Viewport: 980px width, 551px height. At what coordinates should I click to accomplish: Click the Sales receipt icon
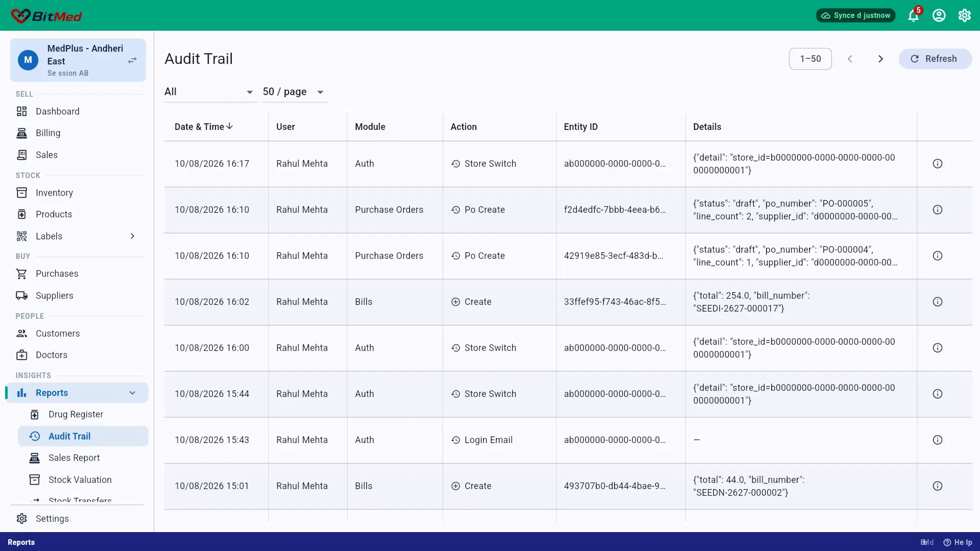coord(21,155)
